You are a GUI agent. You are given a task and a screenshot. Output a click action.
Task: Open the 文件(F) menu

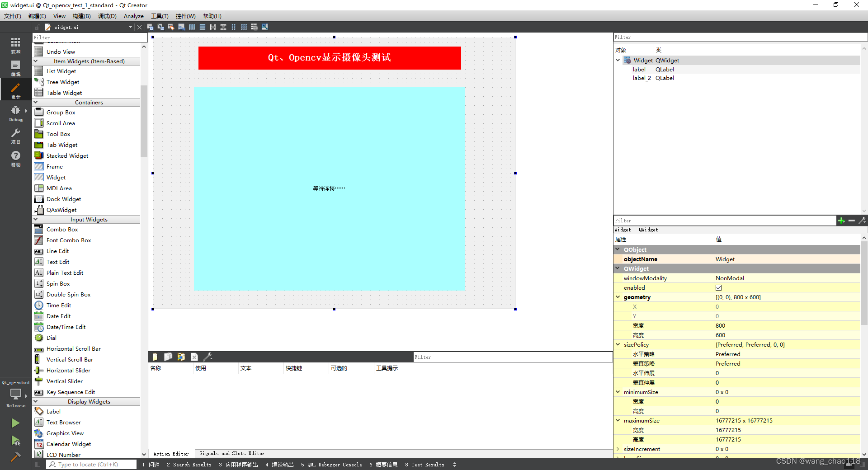point(13,16)
